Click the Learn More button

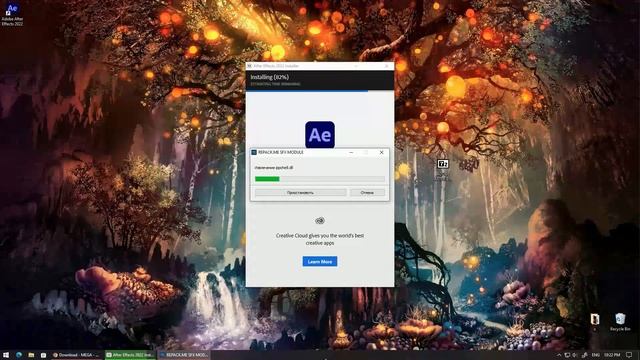tap(320, 261)
